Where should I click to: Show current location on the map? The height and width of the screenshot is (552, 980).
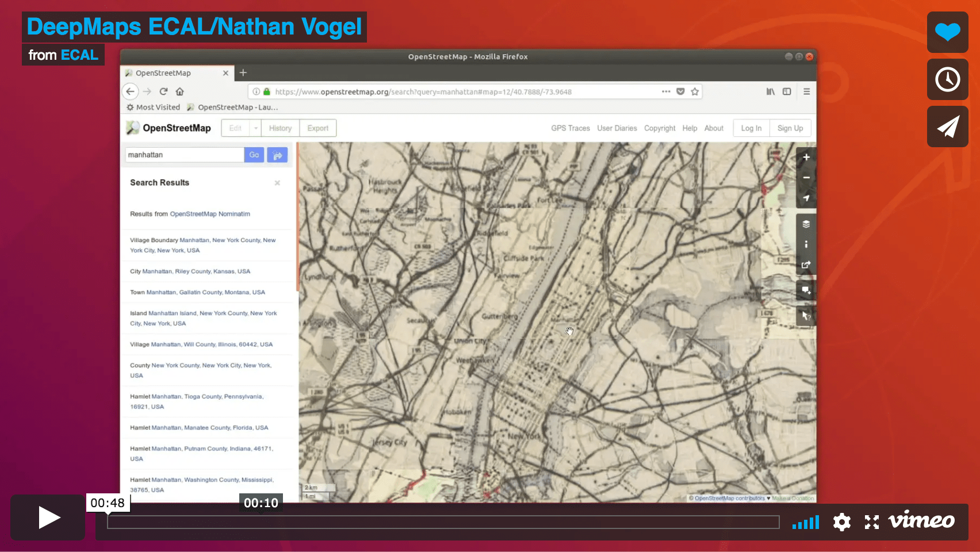coord(806,197)
